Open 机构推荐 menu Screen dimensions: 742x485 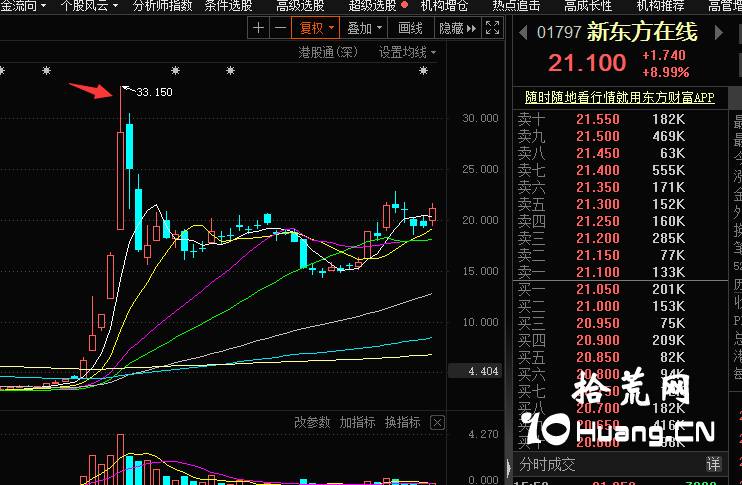point(660,6)
